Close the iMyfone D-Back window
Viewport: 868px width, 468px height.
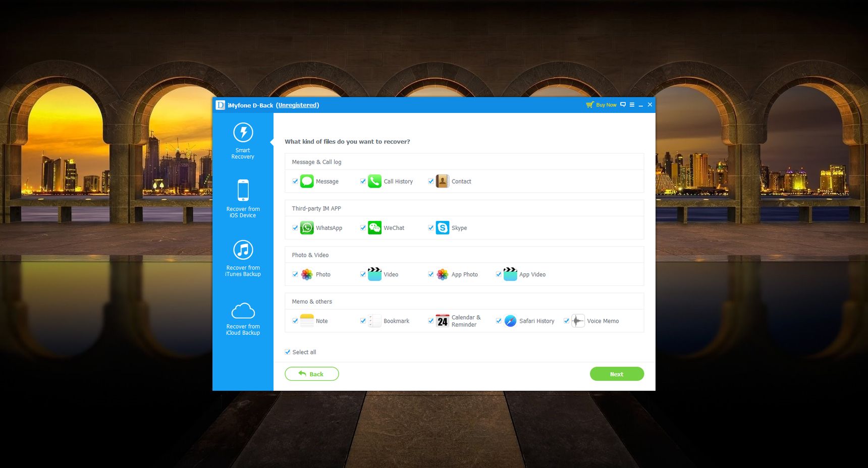pos(650,104)
